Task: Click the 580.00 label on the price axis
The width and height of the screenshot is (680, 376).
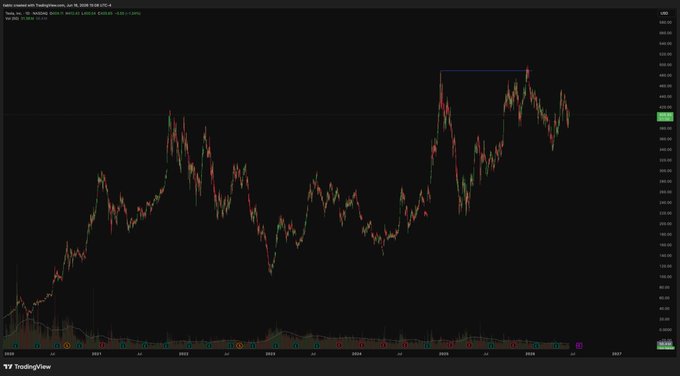Action: click(665, 23)
